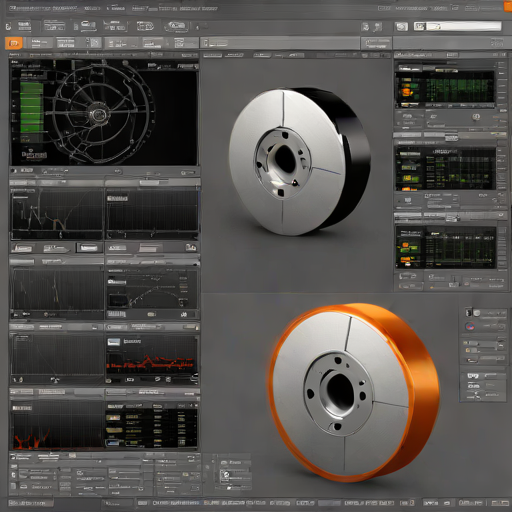Image resolution: width=512 pixels, height=512 pixels.
Task: Click the bottom-left status bar label
Action: (31, 503)
